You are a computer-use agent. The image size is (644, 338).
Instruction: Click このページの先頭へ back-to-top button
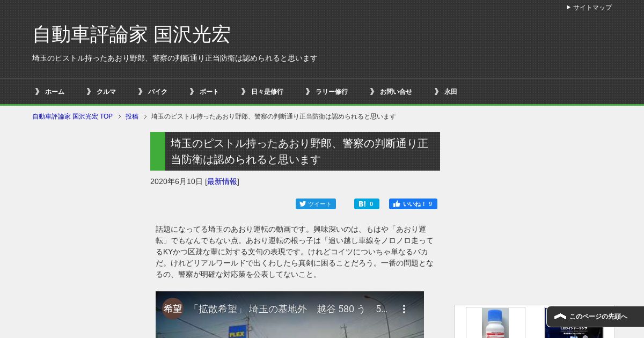(x=595, y=317)
